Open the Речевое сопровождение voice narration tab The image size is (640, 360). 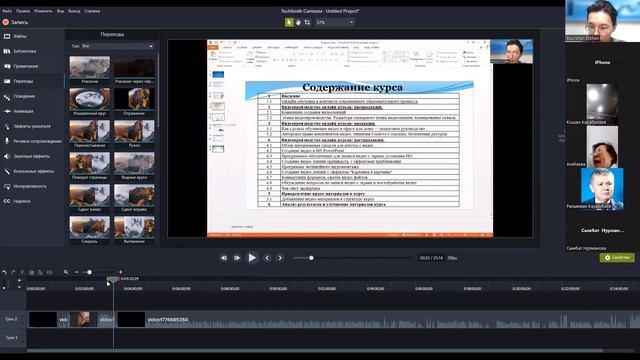point(32,141)
